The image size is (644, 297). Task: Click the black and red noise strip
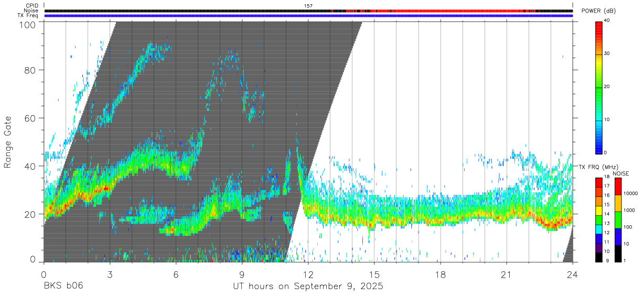tap(308, 10)
